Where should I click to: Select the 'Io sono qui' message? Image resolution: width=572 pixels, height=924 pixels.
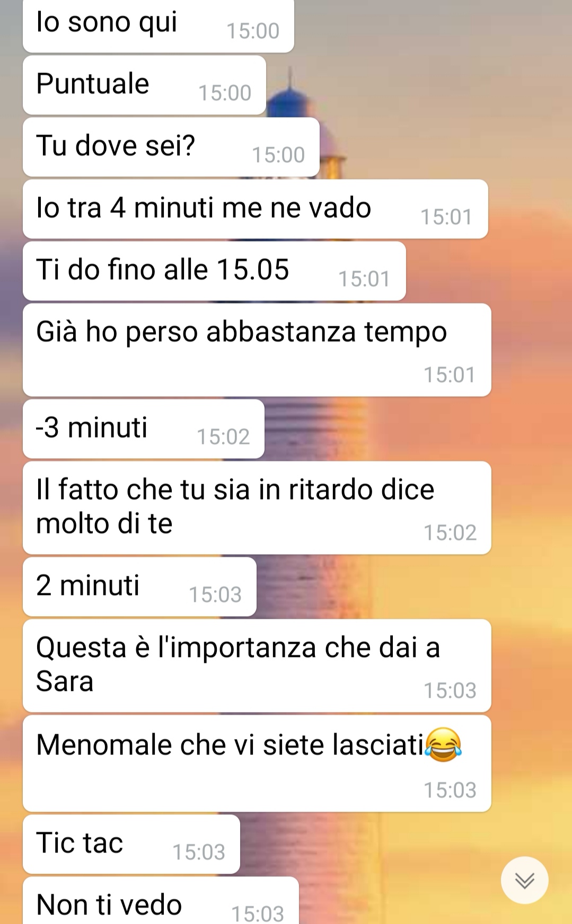point(158,25)
